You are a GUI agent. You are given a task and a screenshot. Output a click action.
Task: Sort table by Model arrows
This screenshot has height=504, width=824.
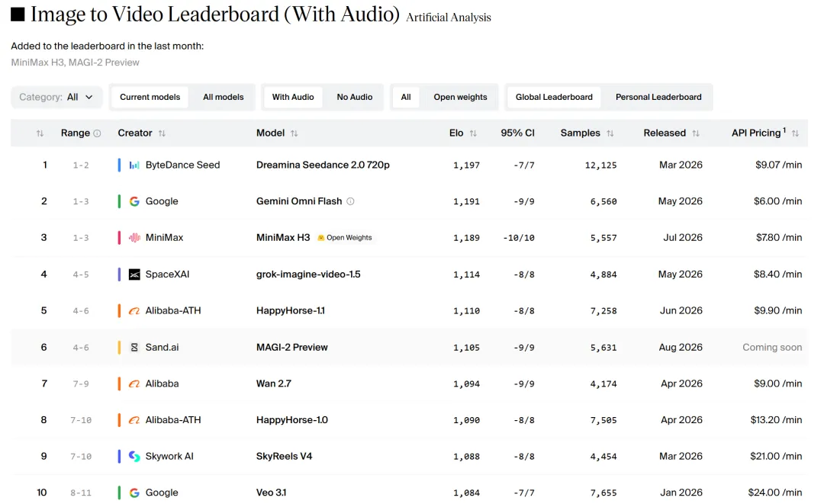click(x=295, y=133)
